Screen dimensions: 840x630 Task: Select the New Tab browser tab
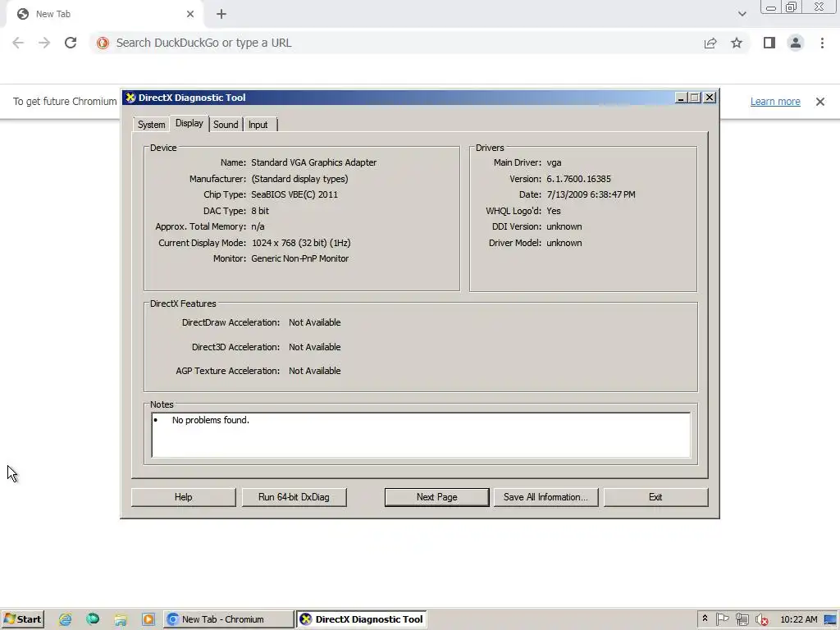pyautogui.click(x=105, y=14)
